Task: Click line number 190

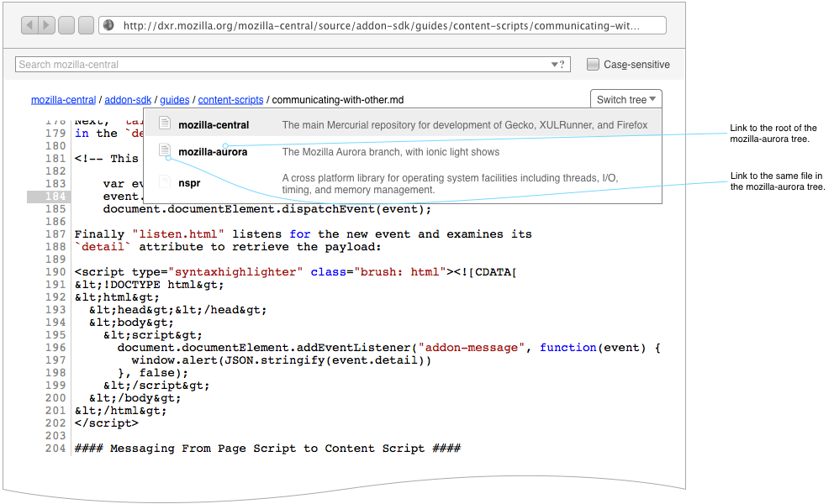Action: (x=55, y=271)
